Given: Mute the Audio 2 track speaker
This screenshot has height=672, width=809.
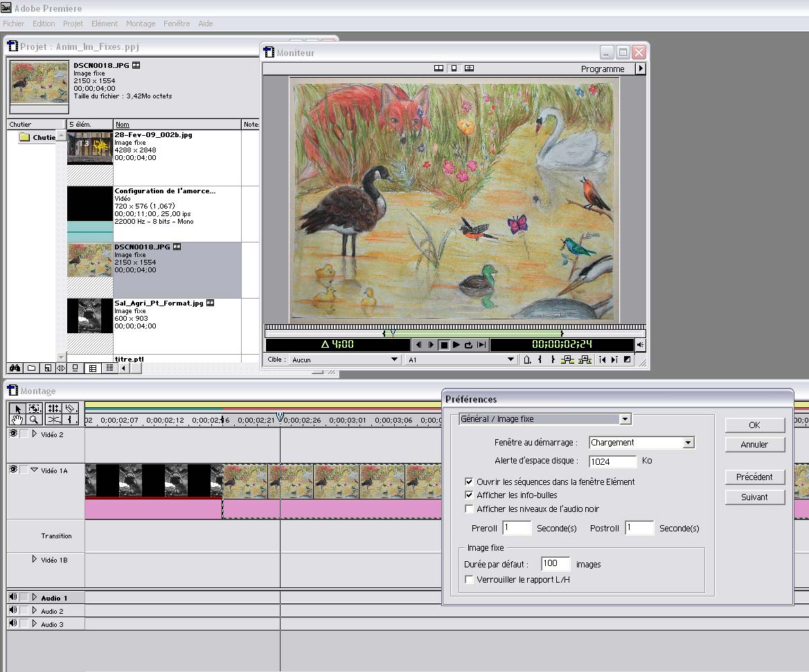Looking at the screenshot, I should tap(13, 610).
